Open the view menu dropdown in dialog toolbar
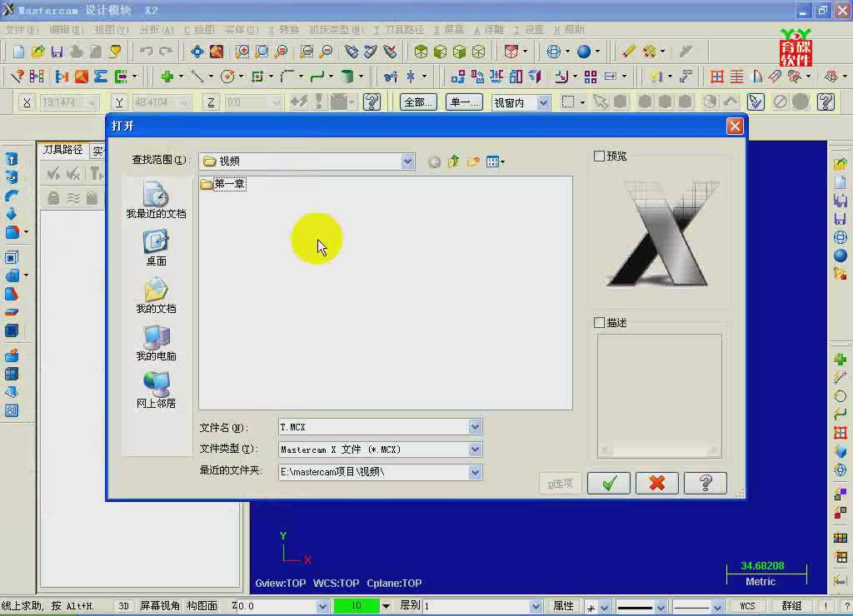 tap(496, 161)
